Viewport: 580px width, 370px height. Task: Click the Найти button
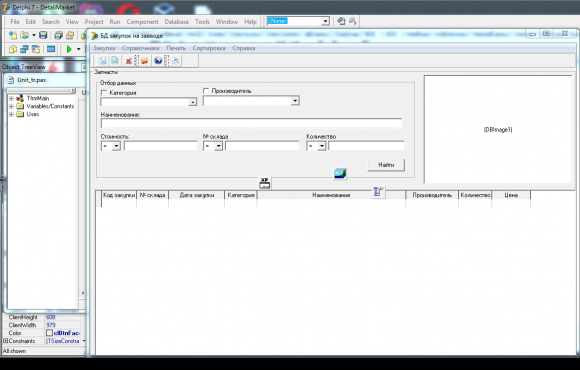[x=386, y=165]
